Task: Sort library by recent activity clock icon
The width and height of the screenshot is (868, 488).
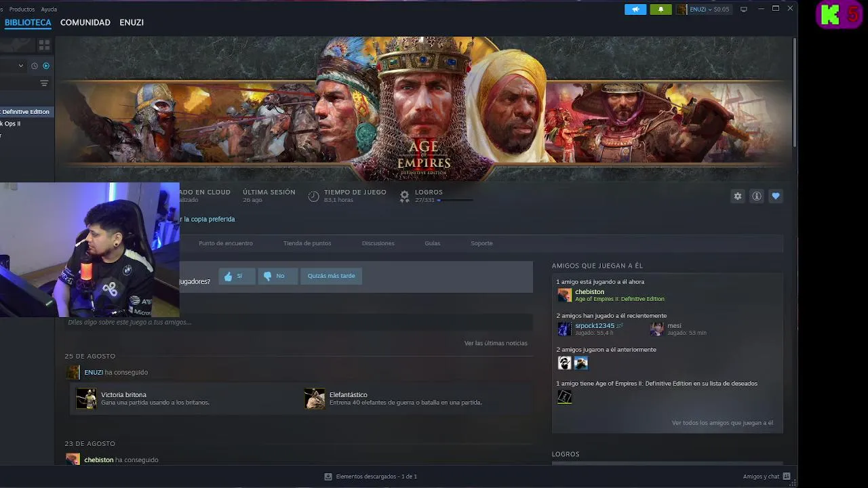Action: (35, 66)
